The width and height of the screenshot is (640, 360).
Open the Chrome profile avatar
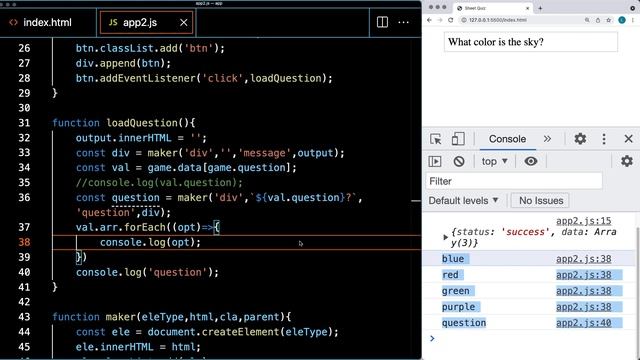pyautogui.click(x=622, y=20)
